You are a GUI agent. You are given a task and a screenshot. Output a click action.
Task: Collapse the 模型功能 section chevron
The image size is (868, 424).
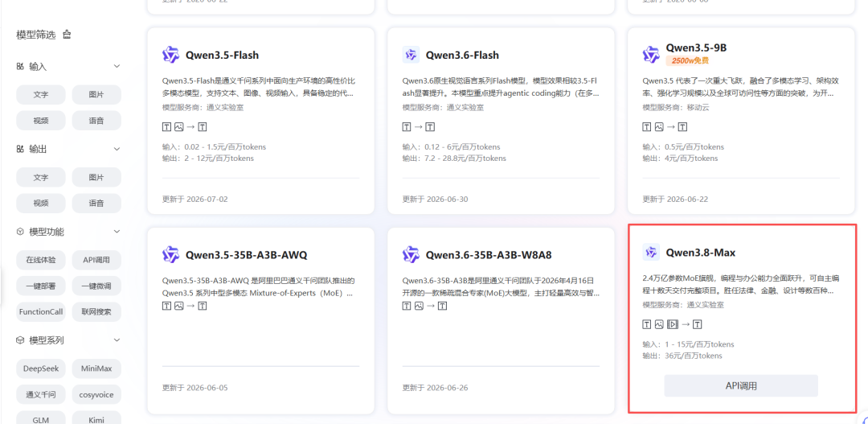pyautogui.click(x=117, y=232)
